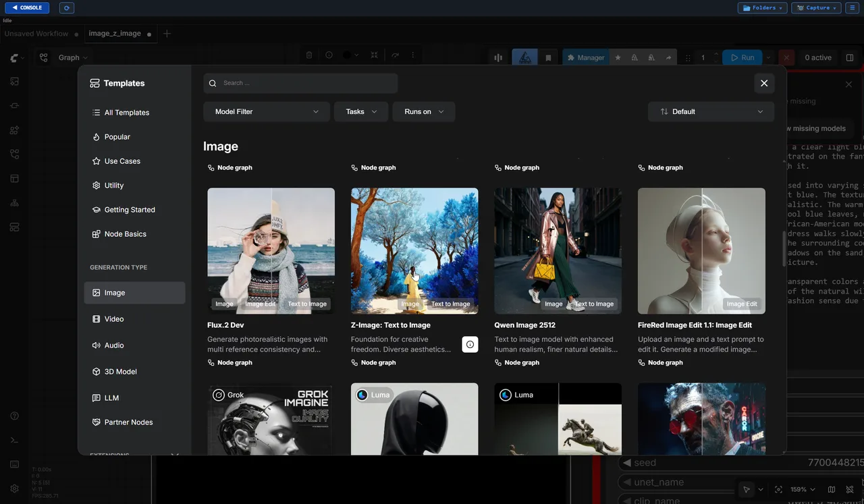Image resolution: width=864 pixels, height=504 pixels.
Task: Click the trash delete icon in toolbar
Action: pyautogui.click(x=309, y=55)
